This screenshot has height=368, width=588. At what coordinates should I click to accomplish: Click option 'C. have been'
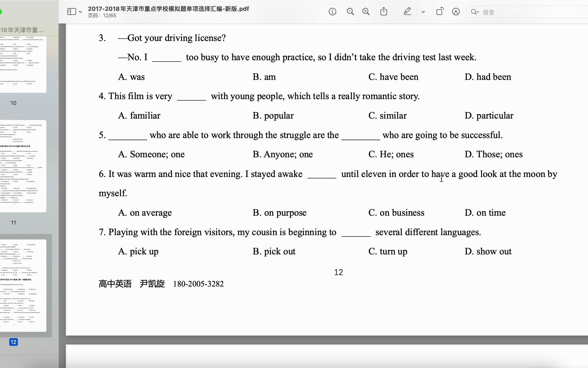pos(393,77)
